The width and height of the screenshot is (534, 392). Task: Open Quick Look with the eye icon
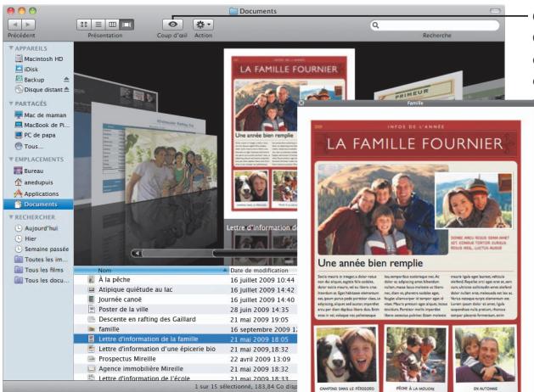172,25
